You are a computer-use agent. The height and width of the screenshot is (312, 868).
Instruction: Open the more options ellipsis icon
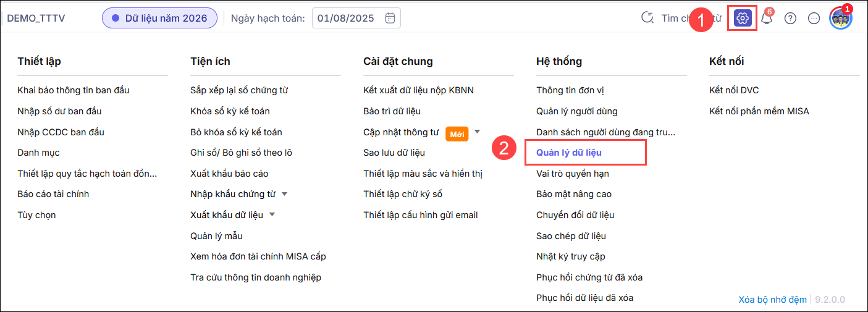pos(814,18)
